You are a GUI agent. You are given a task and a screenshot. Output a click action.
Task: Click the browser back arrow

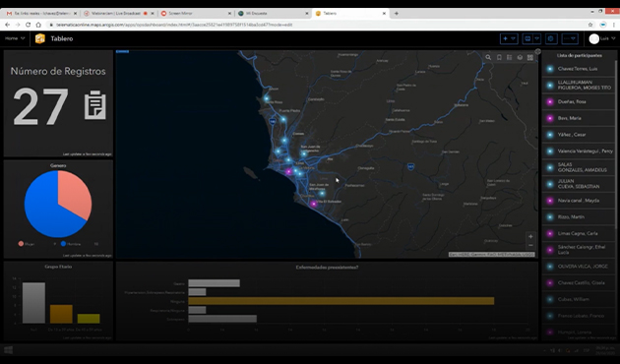point(7,25)
